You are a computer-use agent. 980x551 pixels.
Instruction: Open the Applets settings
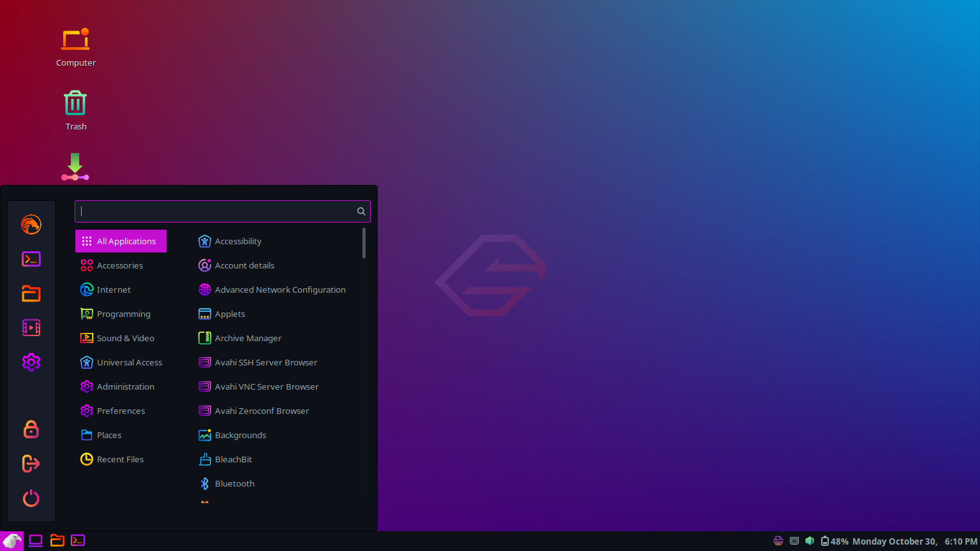tap(277, 314)
